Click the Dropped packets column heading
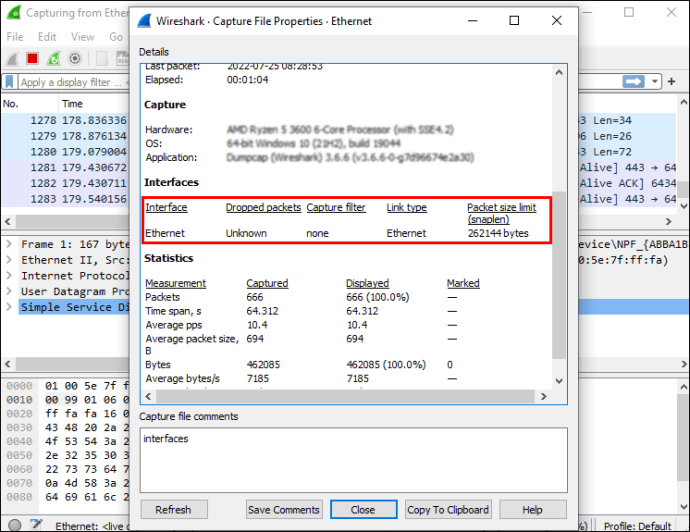The width and height of the screenshot is (690, 532). point(263,208)
